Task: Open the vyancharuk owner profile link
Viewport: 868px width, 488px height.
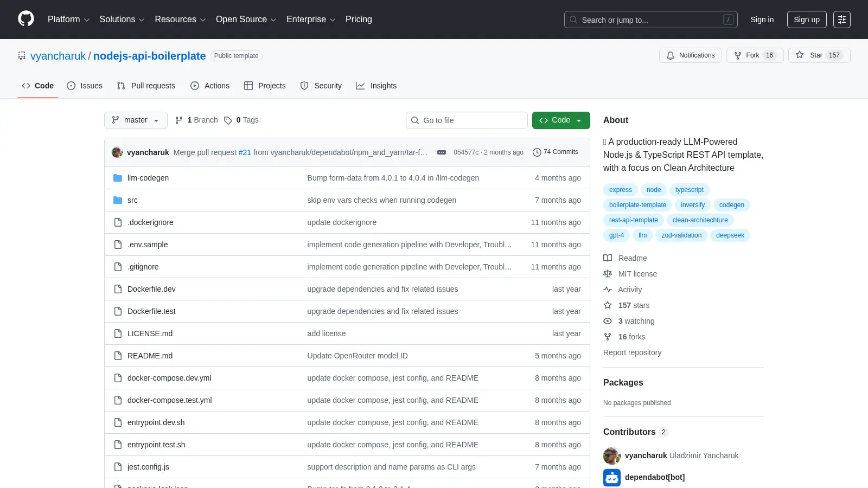Action: 58,56
